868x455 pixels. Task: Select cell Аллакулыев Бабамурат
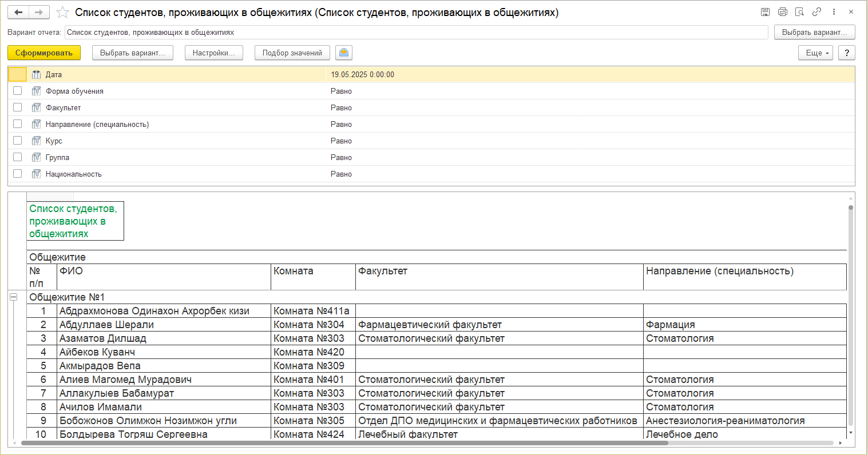[x=164, y=393]
